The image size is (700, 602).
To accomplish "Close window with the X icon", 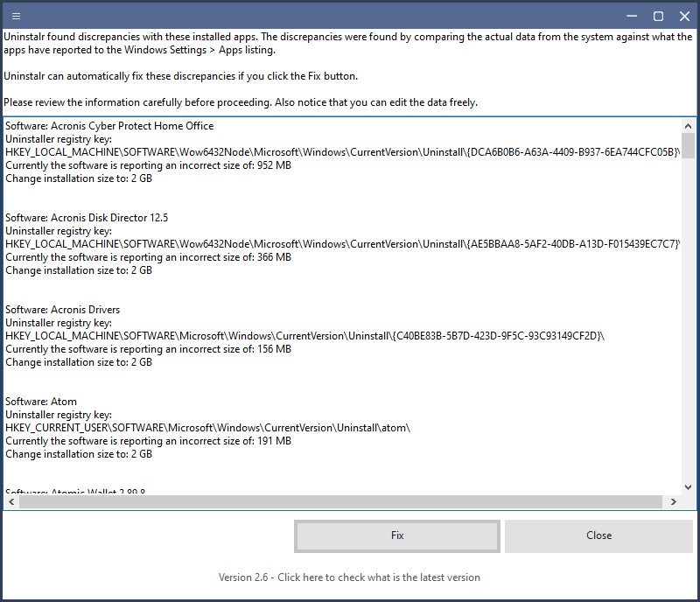I will tap(684, 17).
